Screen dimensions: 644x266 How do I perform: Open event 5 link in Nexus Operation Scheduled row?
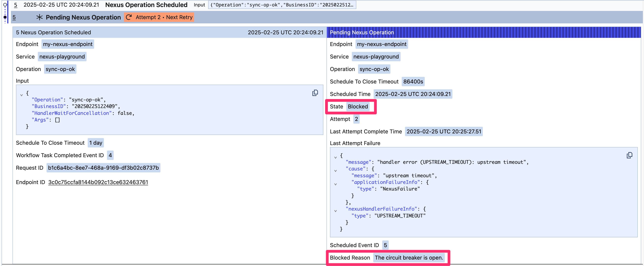16,5
